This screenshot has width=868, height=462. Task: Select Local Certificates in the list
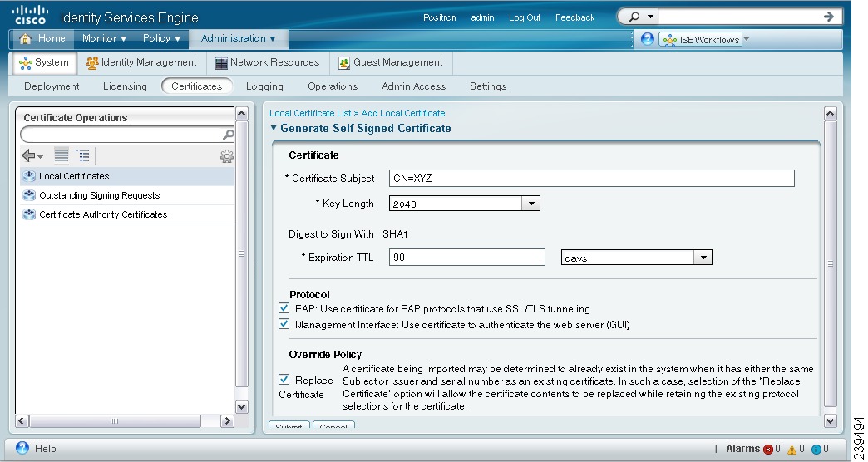click(127, 176)
